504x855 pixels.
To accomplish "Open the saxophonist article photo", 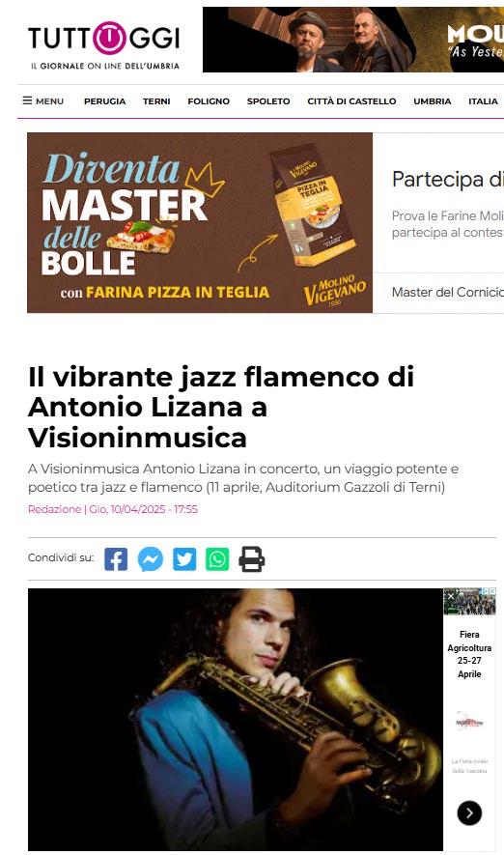I will 236,719.
